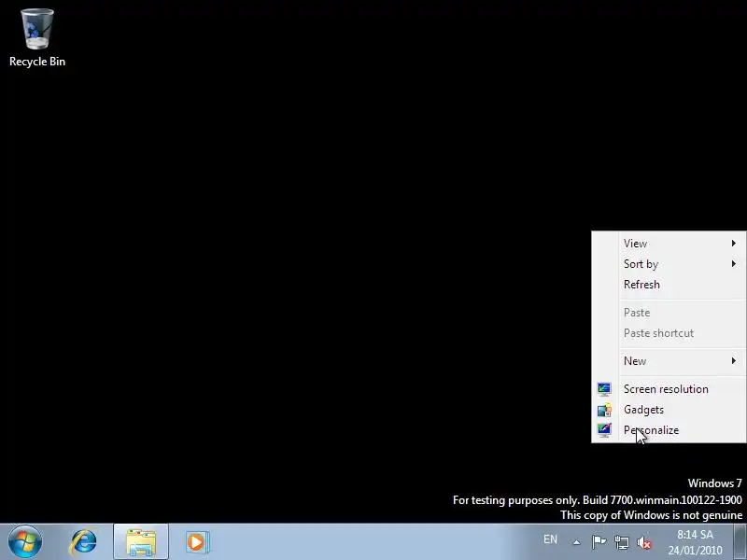Open the View menu entry

(x=669, y=244)
